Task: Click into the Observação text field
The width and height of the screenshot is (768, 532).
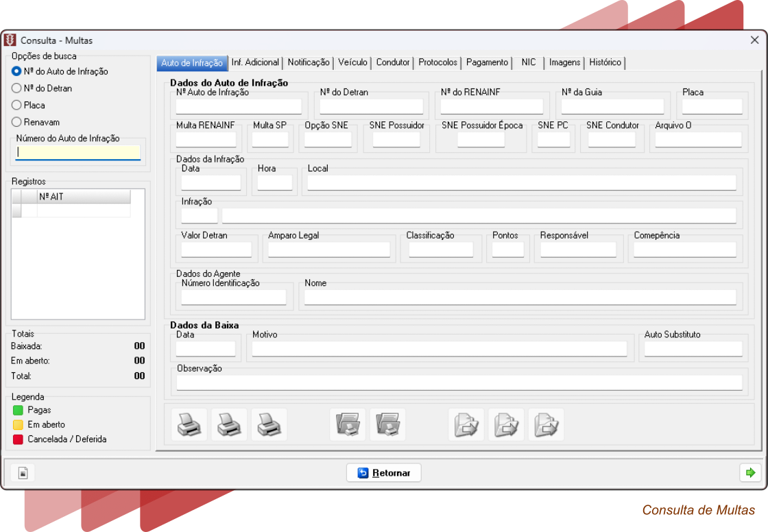Action: coord(459,383)
